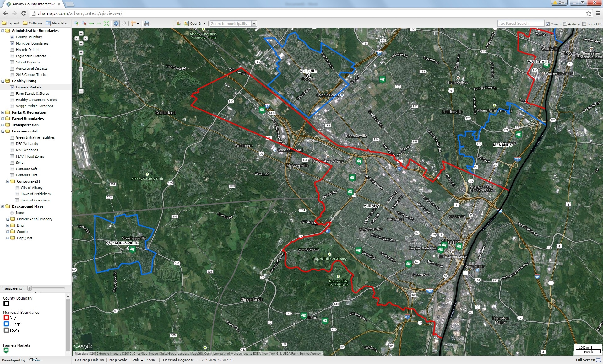
Task: Click the Metadata toolbar item
Action: pyautogui.click(x=56, y=23)
